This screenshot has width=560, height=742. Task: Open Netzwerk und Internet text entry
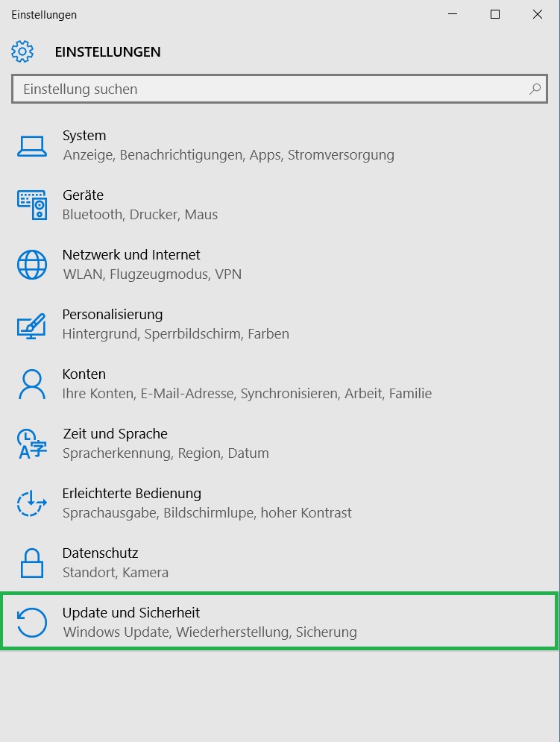(x=131, y=254)
